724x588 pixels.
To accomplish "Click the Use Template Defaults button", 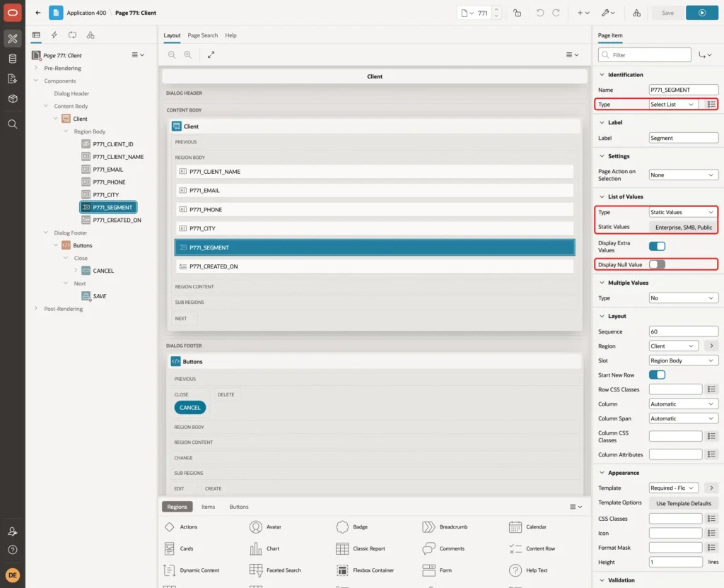I will pyautogui.click(x=684, y=503).
